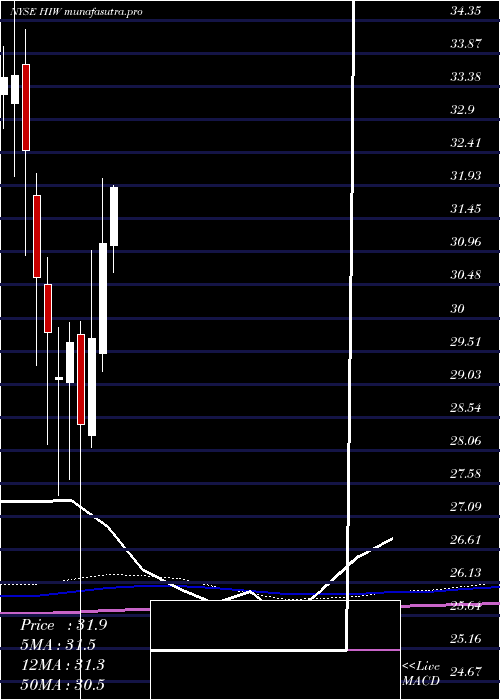Screen dimensions: 500x700
Task: Select the 12MA : 31.3 value
Action: tap(63, 665)
